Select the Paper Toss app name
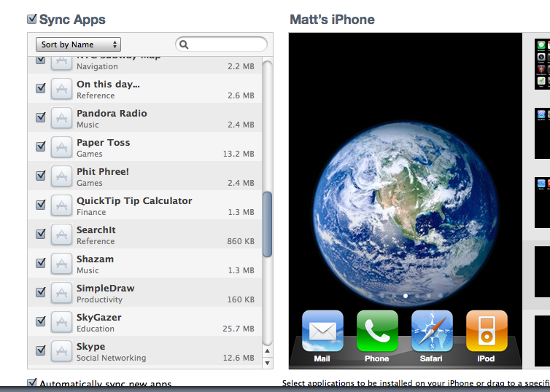The image size is (550, 392). coord(103,143)
